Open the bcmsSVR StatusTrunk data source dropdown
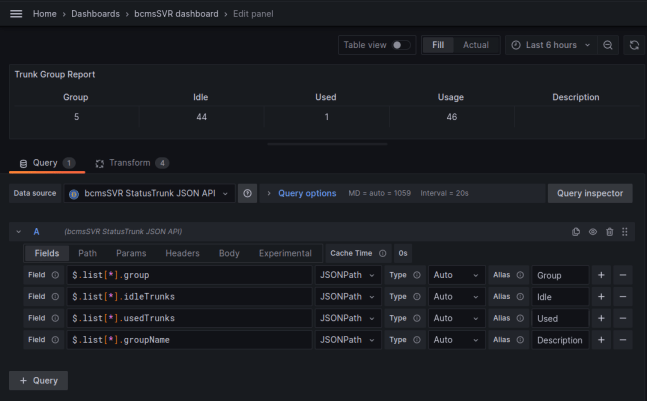 (150, 193)
